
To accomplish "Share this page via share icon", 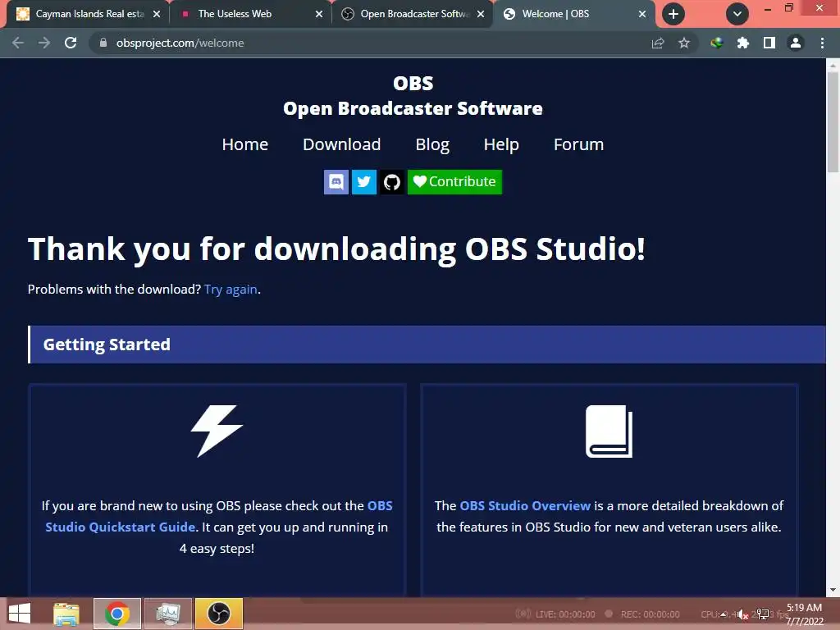I will point(658,43).
